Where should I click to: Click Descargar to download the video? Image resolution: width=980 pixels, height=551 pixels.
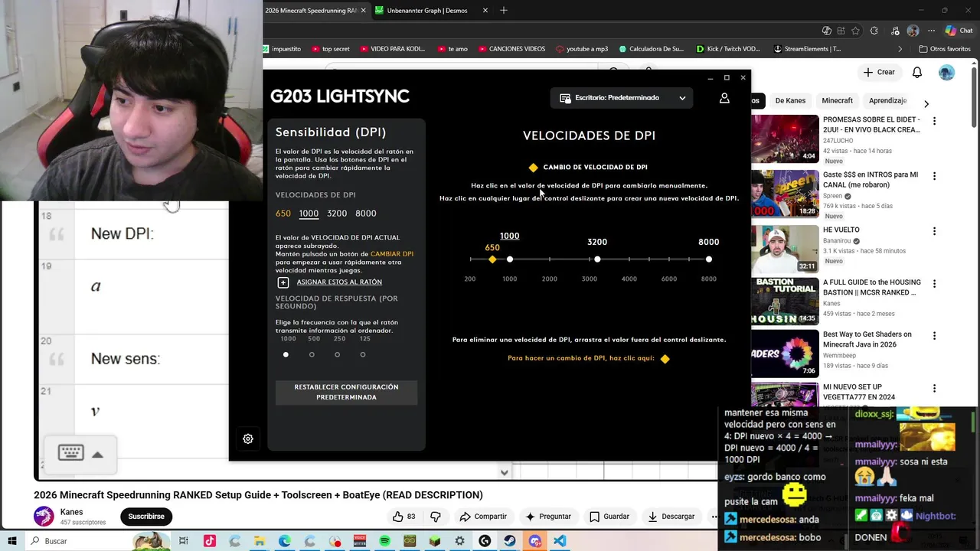click(671, 517)
